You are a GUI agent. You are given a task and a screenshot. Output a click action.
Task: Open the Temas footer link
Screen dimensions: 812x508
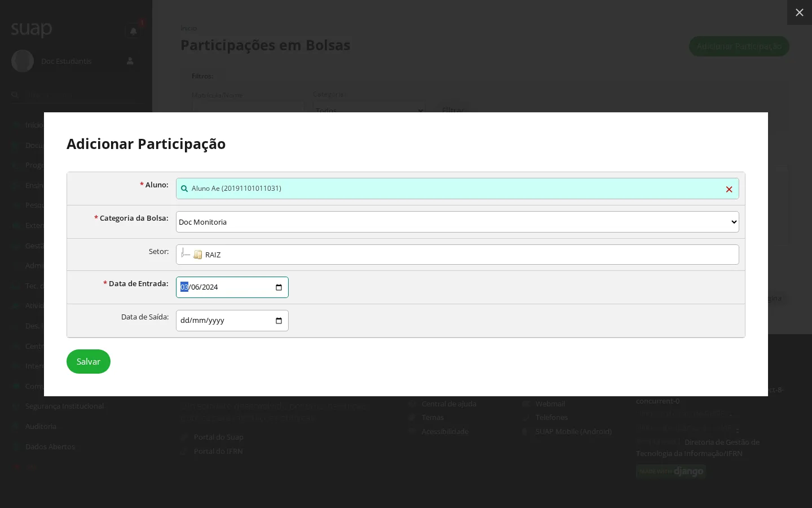[x=433, y=417]
